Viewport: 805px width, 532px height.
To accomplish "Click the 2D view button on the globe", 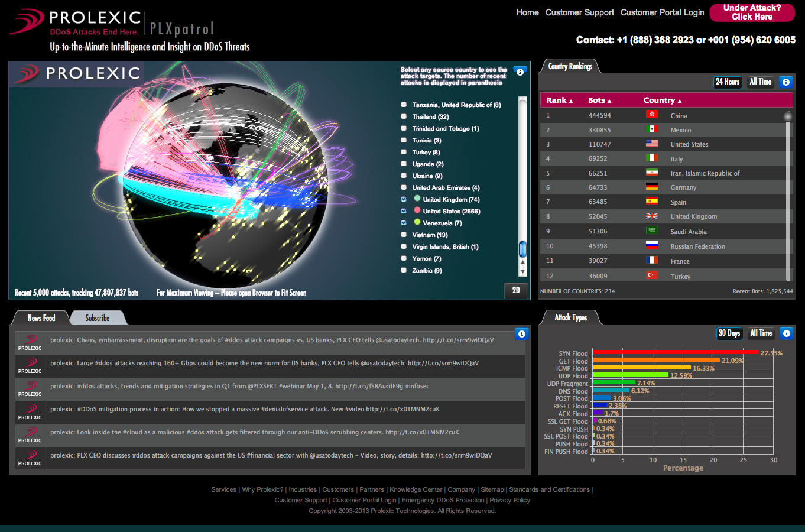I will [515, 291].
